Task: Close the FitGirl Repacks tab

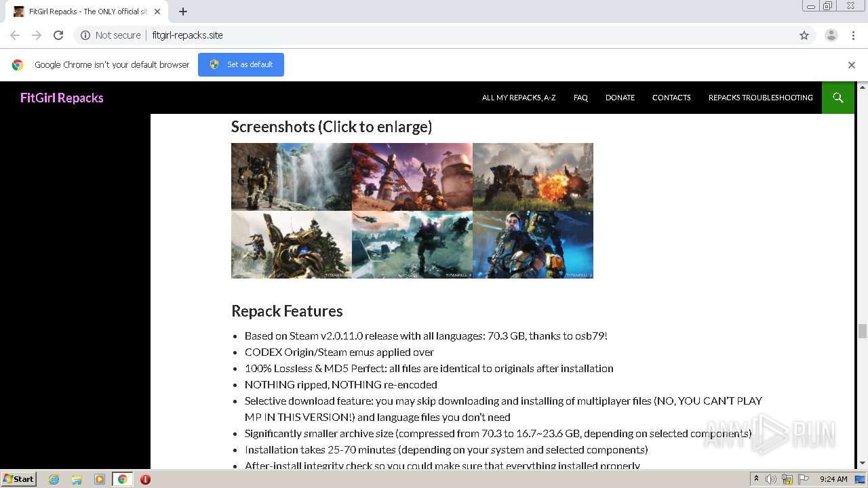Action: 158,12
